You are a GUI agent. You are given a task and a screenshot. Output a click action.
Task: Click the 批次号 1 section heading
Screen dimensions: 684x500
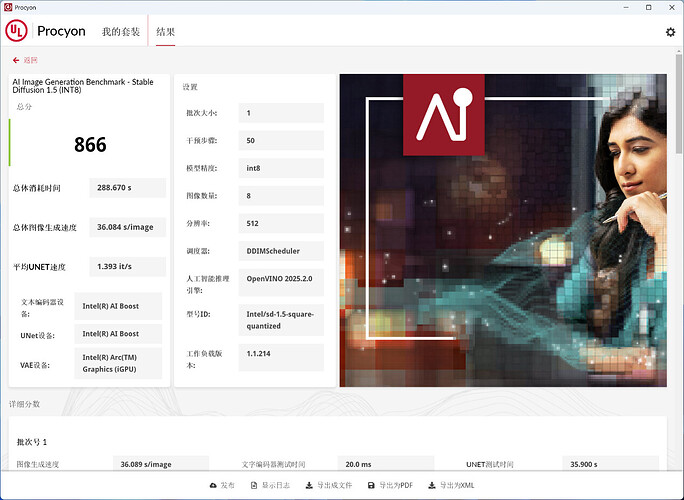click(32, 441)
